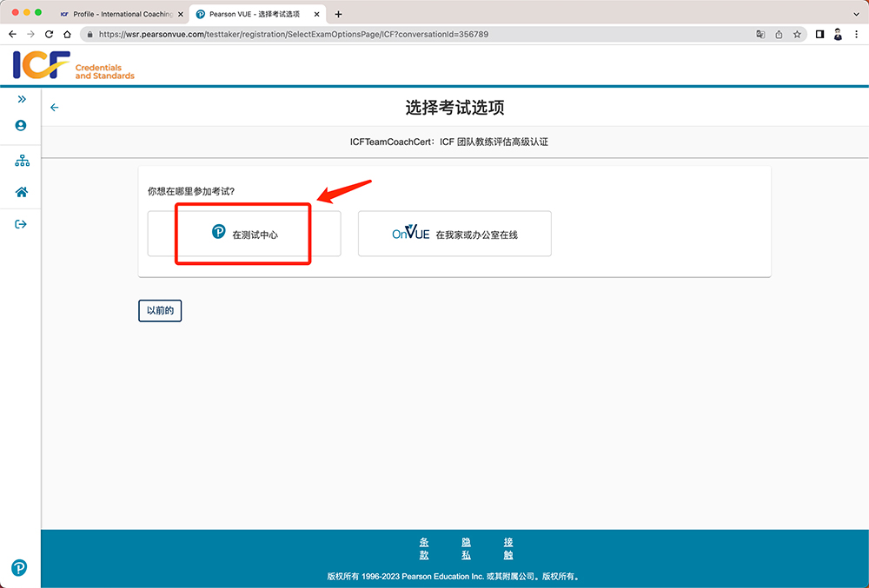The height and width of the screenshot is (588, 869).
Task: Click the Pearson logo at bottom left
Action: pyautogui.click(x=19, y=567)
